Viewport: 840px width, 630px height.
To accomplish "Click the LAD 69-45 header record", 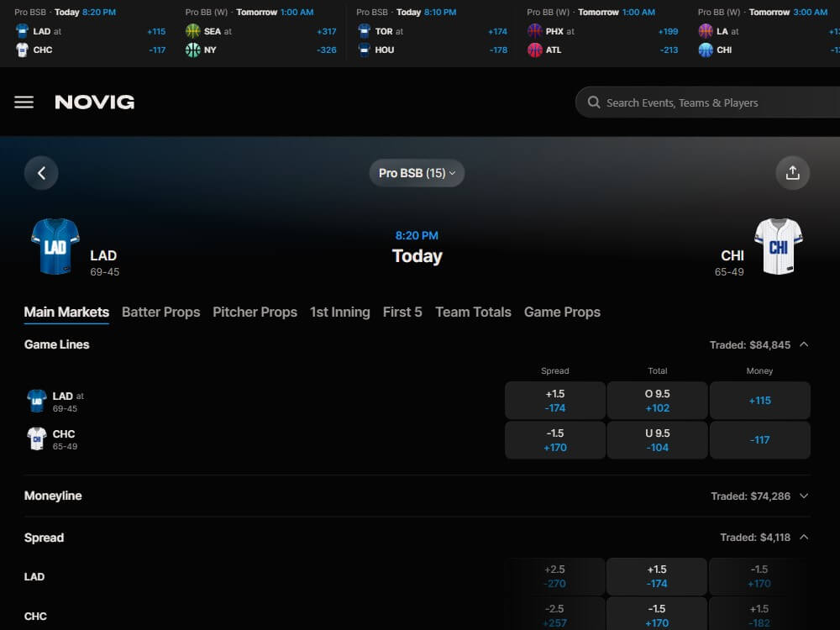I will [104, 272].
